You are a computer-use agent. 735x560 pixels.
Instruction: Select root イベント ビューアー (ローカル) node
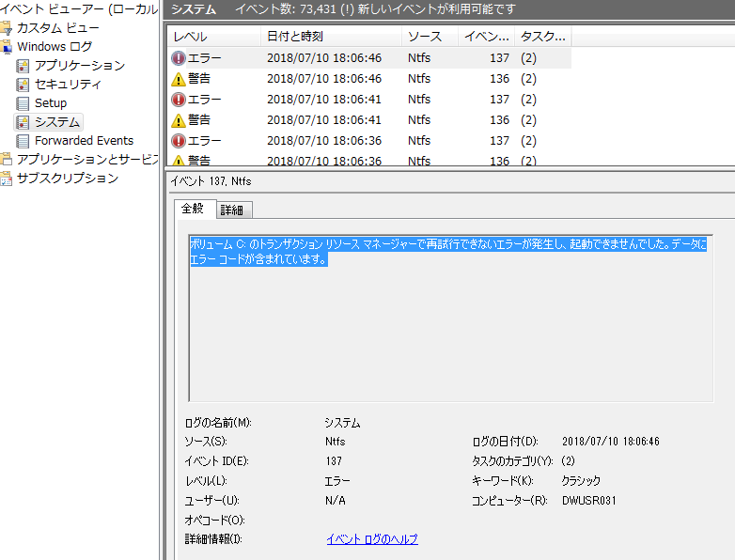tap(78, 8)
